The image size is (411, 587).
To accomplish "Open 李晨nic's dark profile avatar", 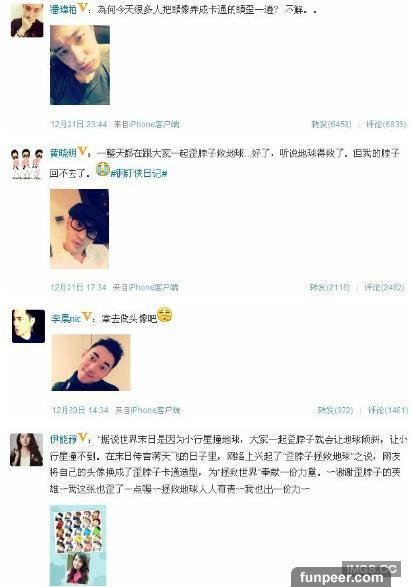I will (28, 326).
